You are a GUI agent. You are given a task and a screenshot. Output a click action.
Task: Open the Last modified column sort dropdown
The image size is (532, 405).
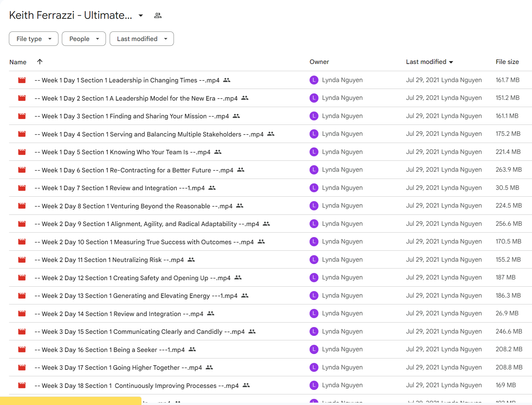pyautogui.click(x=451, y=62)
